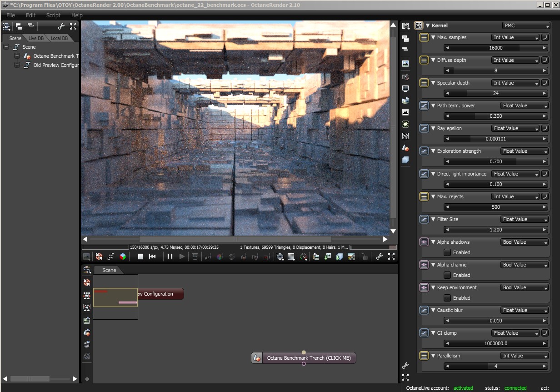Tick the Keep environment Enabled checkbox
Image resolution: width=560 pixels, height=392 pixels.
point(447,298)
